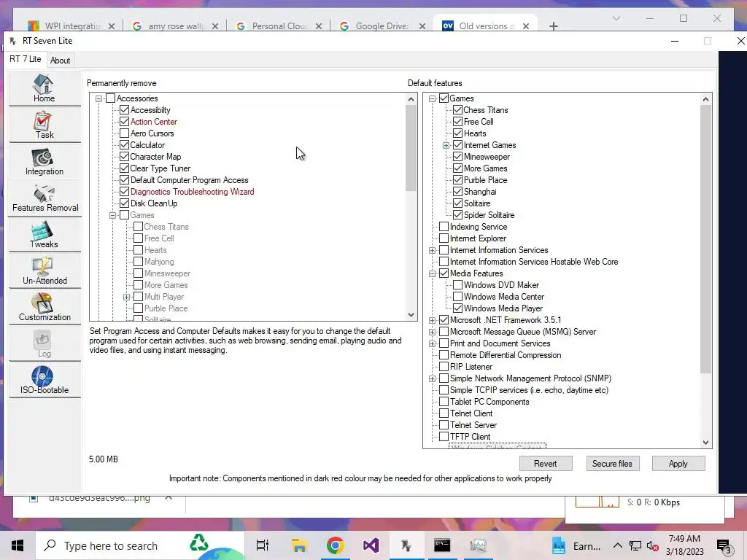Open the taskbar clock and date
Viewport: 747px width, 560px height.
pyautogui.click(x=684, y=545)
